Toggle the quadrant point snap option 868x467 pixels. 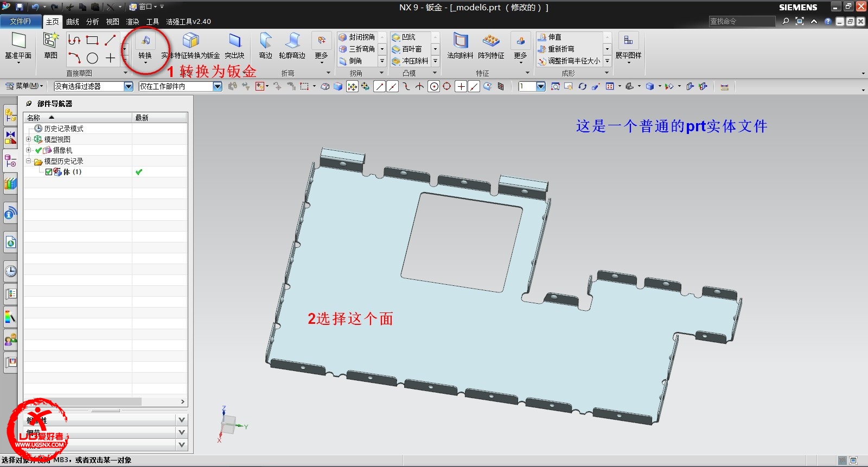tap(447, 86)
